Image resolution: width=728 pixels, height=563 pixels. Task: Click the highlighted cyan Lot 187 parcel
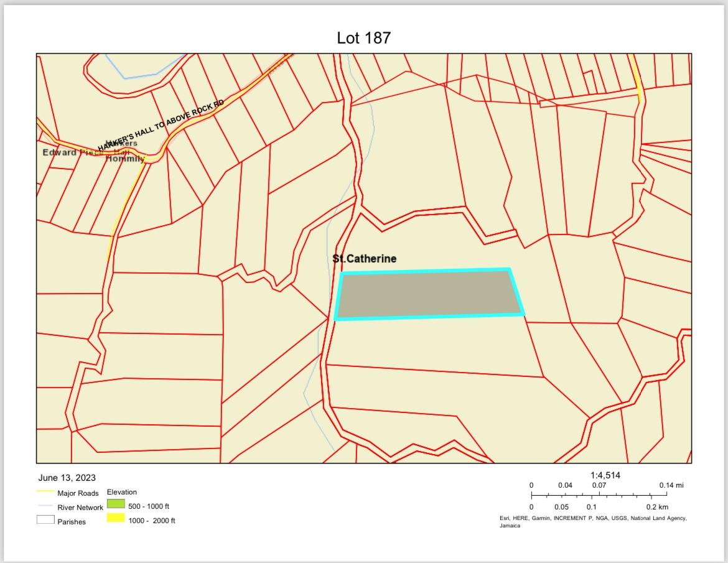pyautogui.click(x=429, y=294)
